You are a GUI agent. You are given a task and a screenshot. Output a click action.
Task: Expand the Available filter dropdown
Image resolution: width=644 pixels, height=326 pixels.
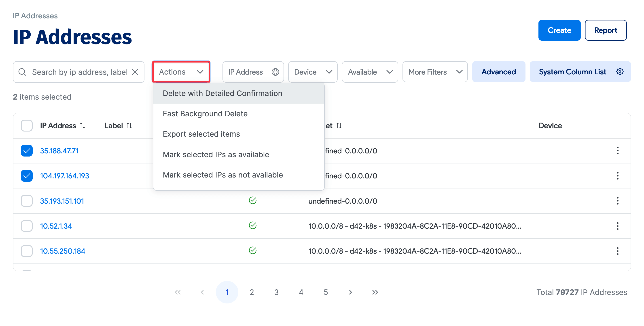point(370,72)
